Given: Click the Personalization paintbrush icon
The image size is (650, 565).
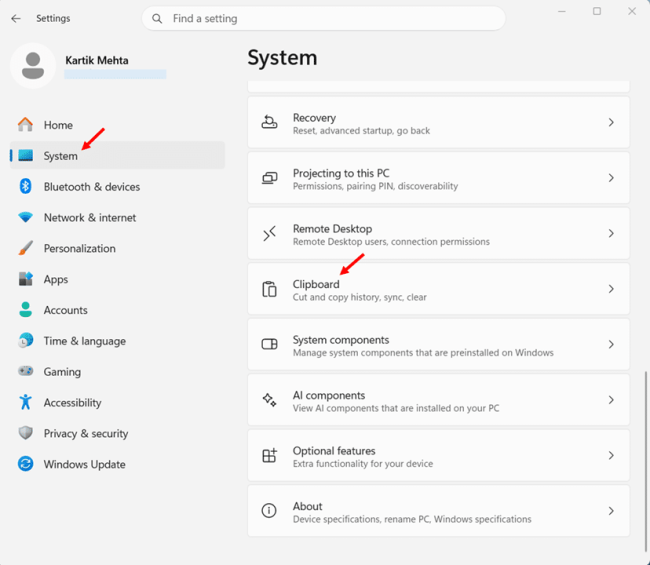Looking at the screenshot, I should (x=26, y=248).
